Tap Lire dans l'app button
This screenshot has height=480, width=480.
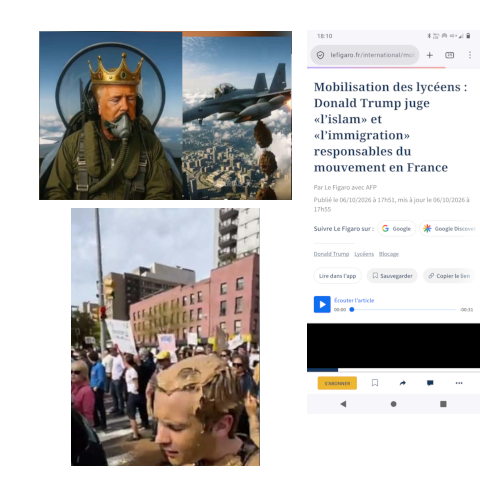click(337, 276)
